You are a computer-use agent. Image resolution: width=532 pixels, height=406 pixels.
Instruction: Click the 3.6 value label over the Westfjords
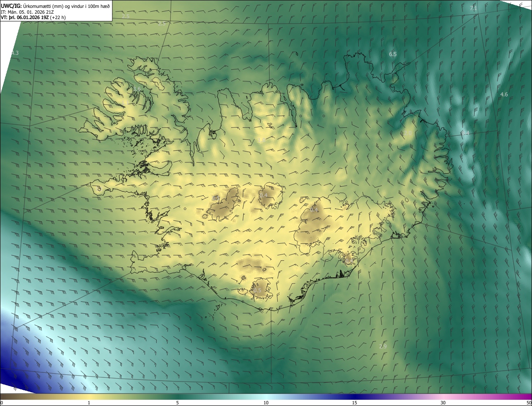coord(137,89)
